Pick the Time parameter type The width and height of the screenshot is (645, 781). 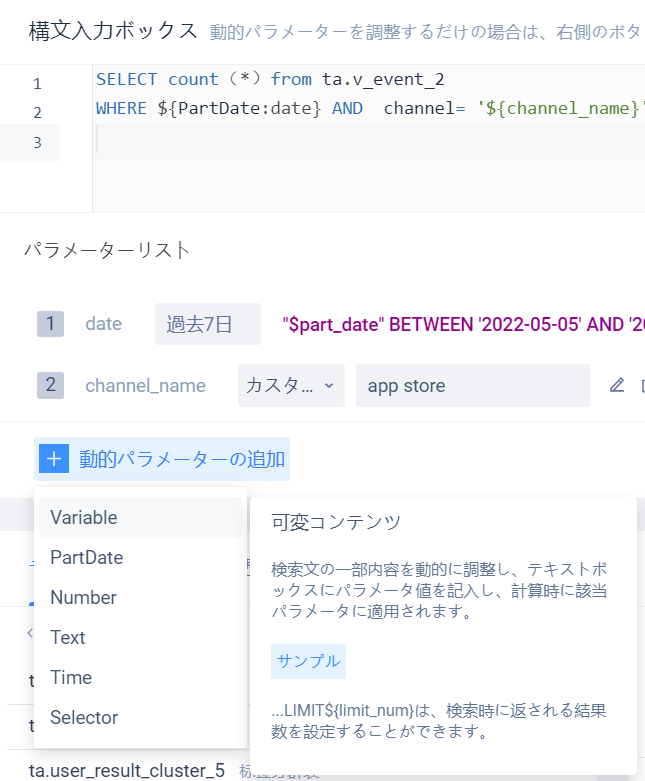pos(140,677)
